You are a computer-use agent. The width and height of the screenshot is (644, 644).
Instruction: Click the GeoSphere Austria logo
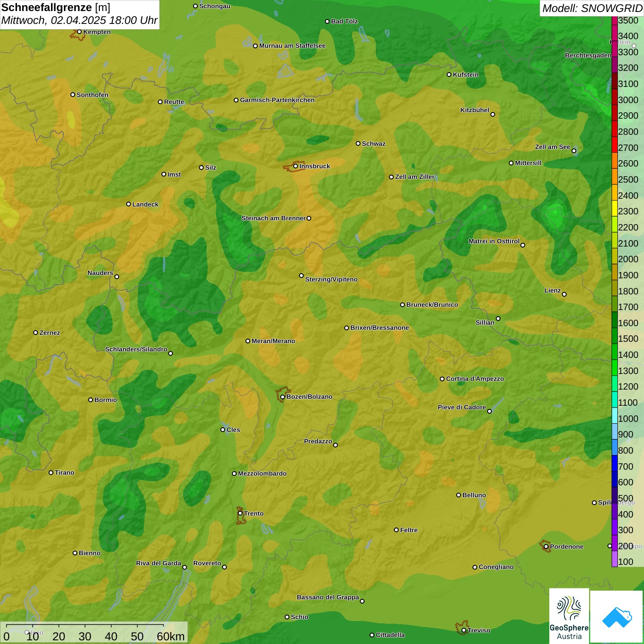(569, 615)
